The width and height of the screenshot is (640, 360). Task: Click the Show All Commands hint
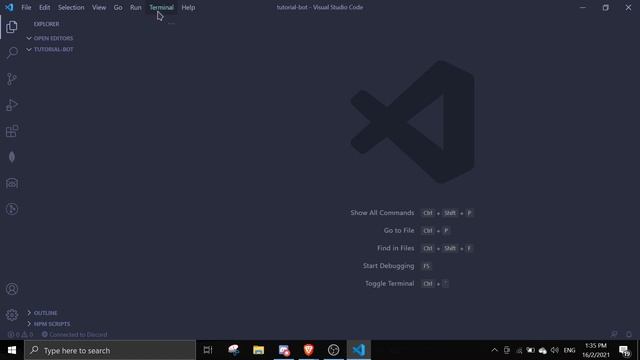click(x=382, y=213)
